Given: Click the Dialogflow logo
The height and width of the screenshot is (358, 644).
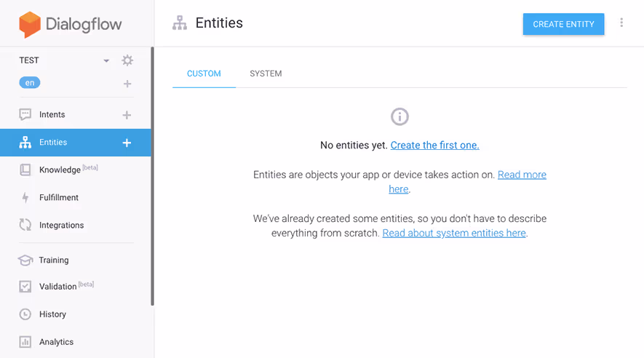Looking at the screenshot, I should click(71, 24).
